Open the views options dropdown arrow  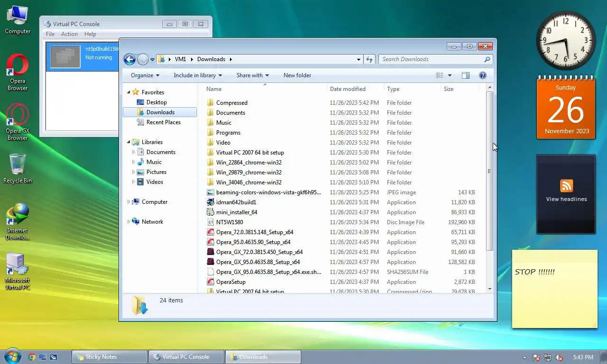[450, 75]
